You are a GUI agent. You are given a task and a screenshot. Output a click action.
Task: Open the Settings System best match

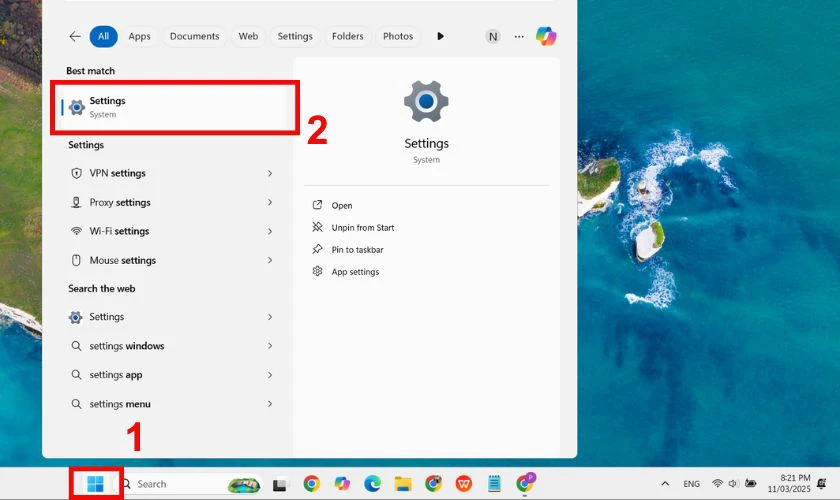175,107
